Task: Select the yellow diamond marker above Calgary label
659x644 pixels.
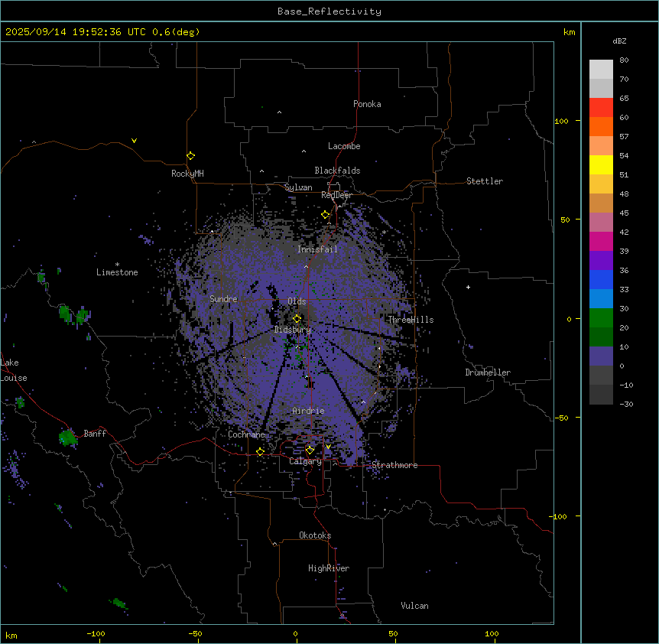Action: pyautogui.click(x=310, y=450)
